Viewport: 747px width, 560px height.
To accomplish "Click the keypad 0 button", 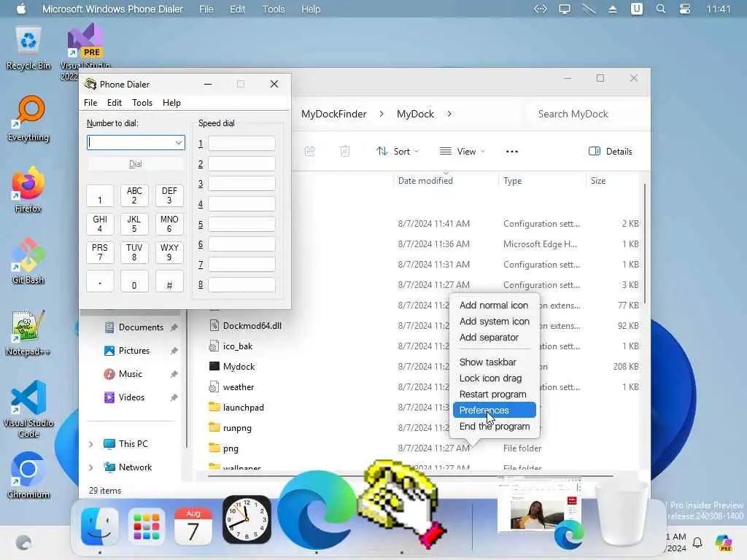I will click(134, 281).
